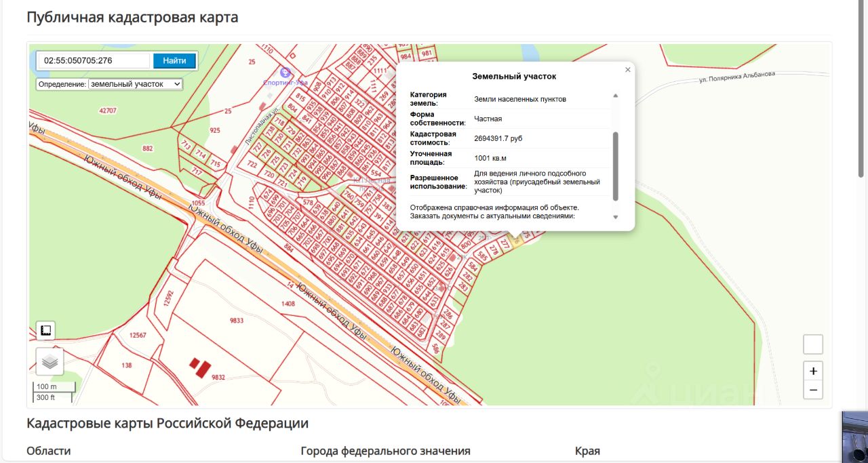Click the popup's scroll up arrow
This screenshot has height=463, width=868.
click(x=616, y=96)
